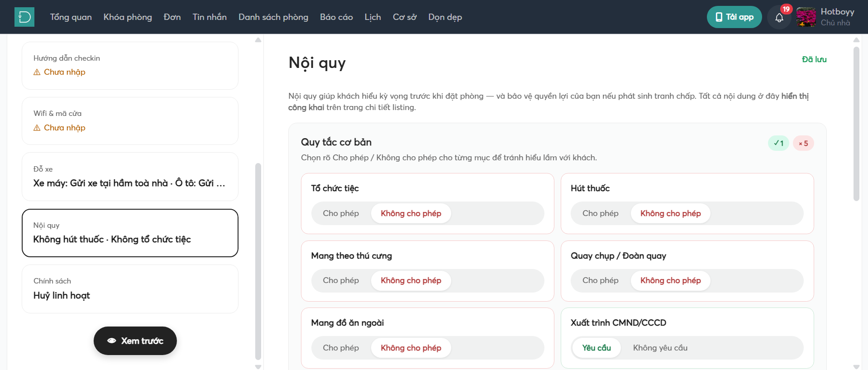
Task: Go to Dọn dẹp page
Action: [445, 17]
